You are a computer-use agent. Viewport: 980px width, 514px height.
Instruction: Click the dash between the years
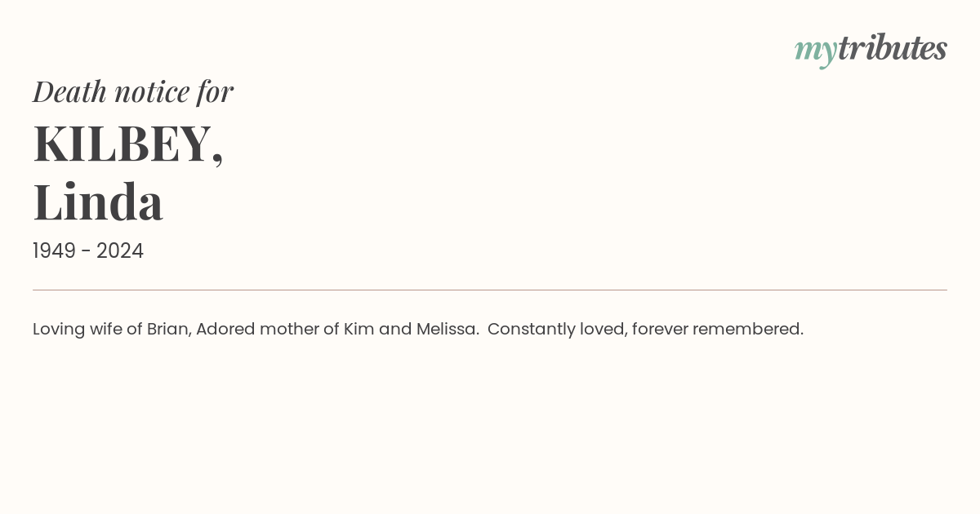[87, 251]
